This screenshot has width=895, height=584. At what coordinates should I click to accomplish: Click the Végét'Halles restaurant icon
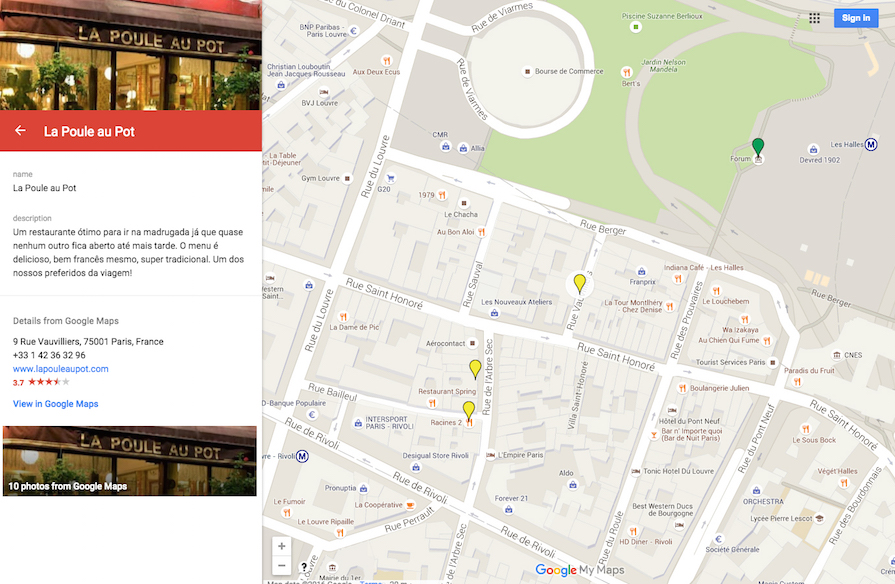point(844,483)
